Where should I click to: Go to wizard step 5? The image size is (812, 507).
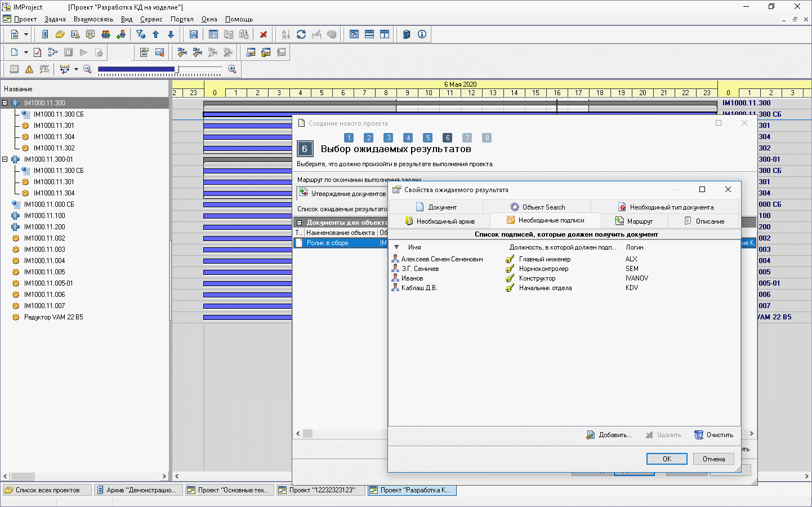coord(428,138)
